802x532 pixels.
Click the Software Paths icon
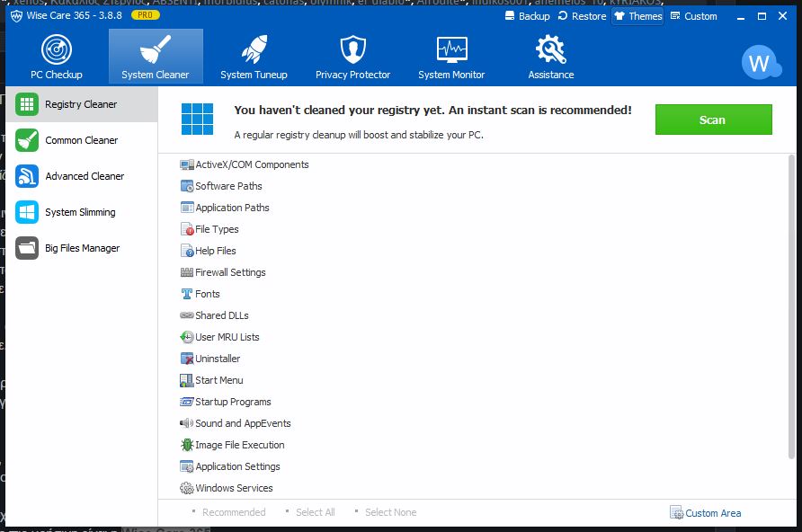point(187,186)
